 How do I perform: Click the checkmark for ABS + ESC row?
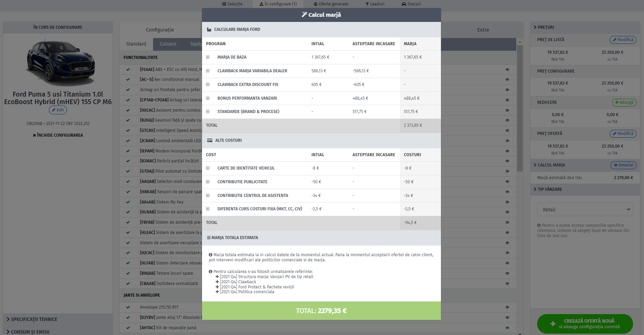click(128, 70)
